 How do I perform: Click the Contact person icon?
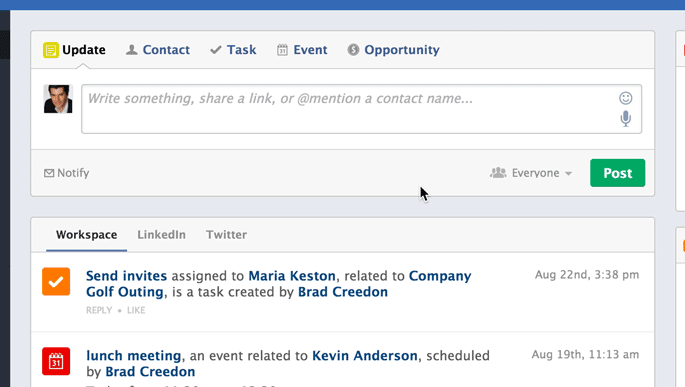coord(131,50)
